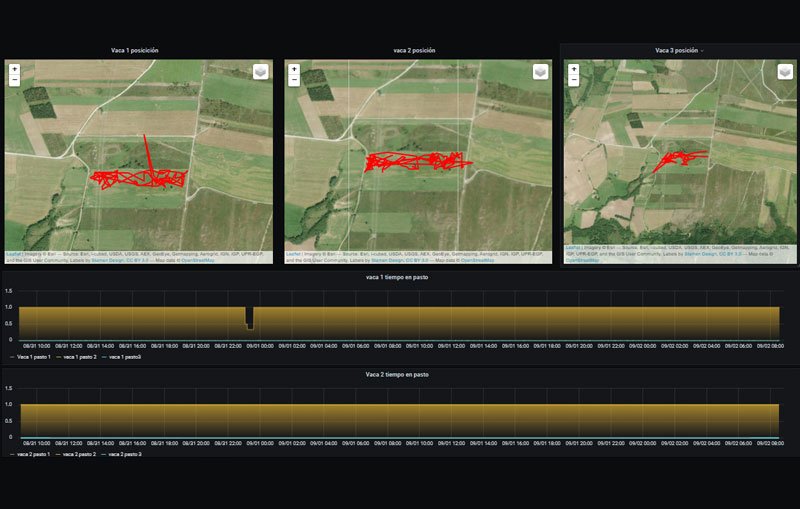800x509 pixels.
Task: Toggle 'vaca 2 pasto 1' legend series
Action: tap(33, 454)
